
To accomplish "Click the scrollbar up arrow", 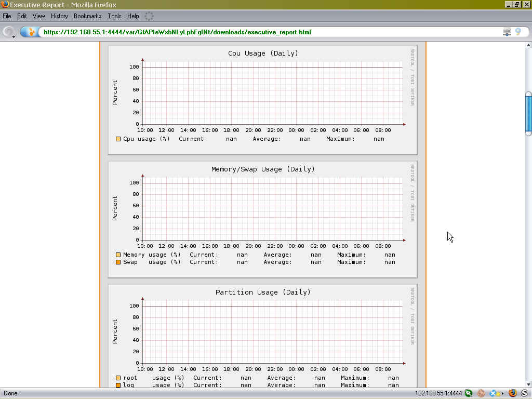I will [x=528, y=45].
